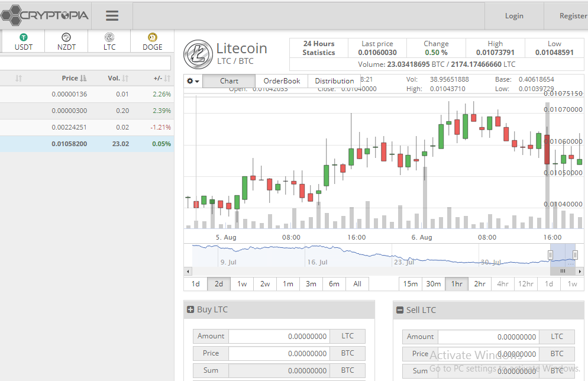Click the Cryptopia logo
The height and width of the screenshot is (381, 588).
pyautogui.click(x=44, y=15)
